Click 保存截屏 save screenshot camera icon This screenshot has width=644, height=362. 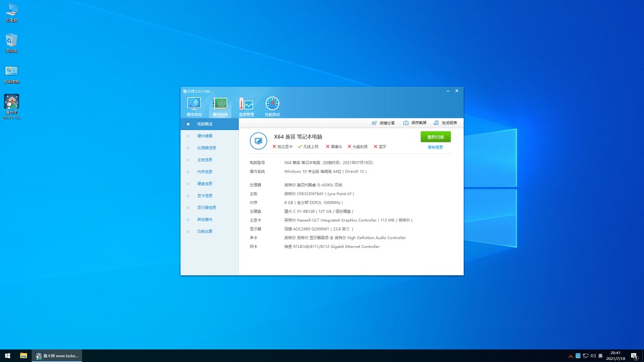point(406,122)
